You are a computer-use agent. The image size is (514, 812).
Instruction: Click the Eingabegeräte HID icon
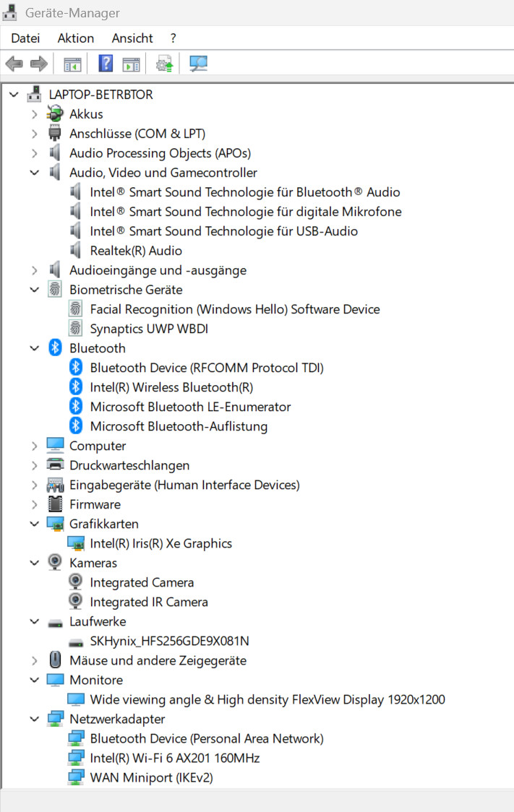[55, 485]
